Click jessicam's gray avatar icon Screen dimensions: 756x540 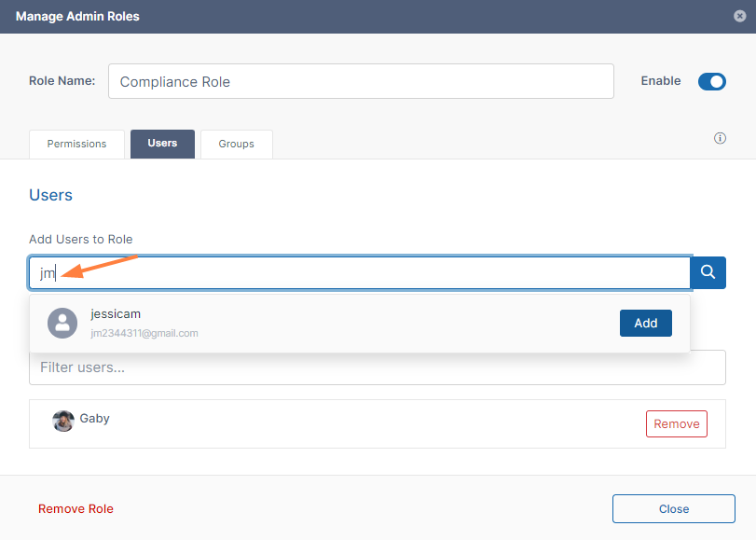[x=62, y=323]
